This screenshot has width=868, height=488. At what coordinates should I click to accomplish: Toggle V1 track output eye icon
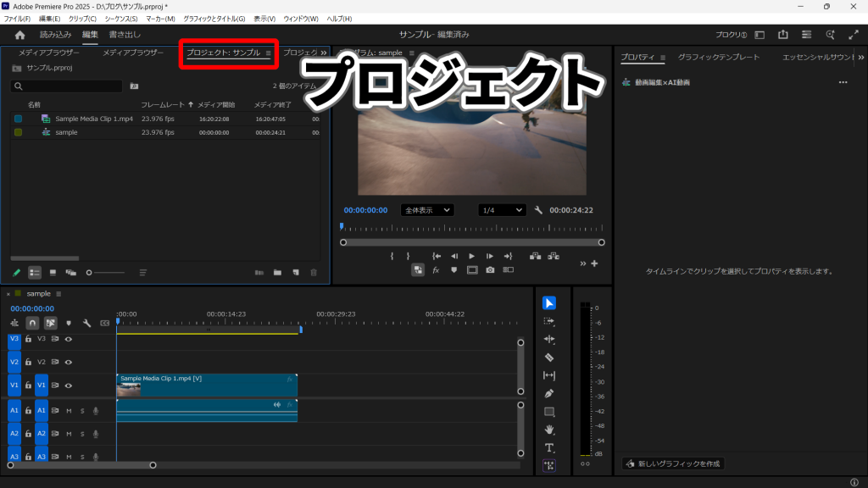pyautogui.click(x=69, y=385)
